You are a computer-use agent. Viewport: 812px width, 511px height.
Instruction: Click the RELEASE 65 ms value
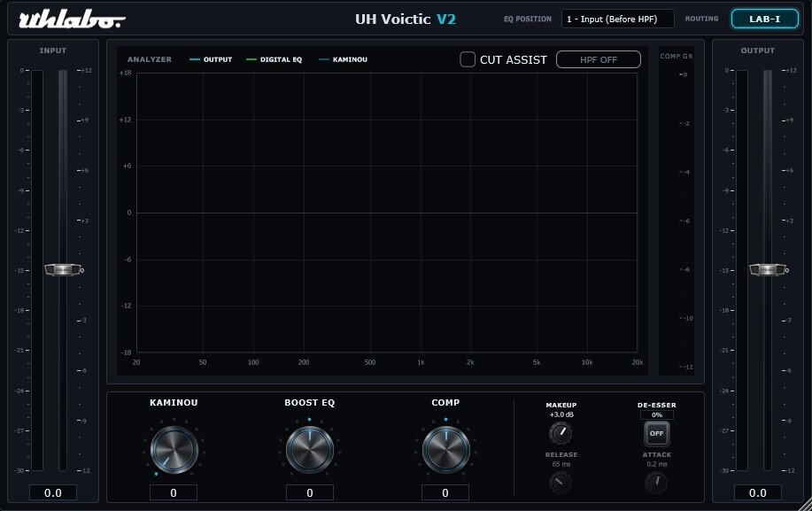pos(561,464)
